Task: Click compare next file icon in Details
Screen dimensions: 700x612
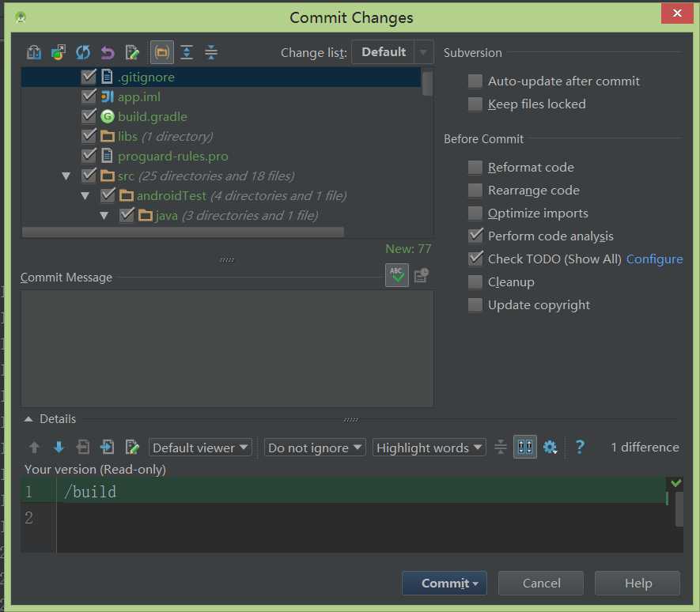Action: (x=108, y=447)
